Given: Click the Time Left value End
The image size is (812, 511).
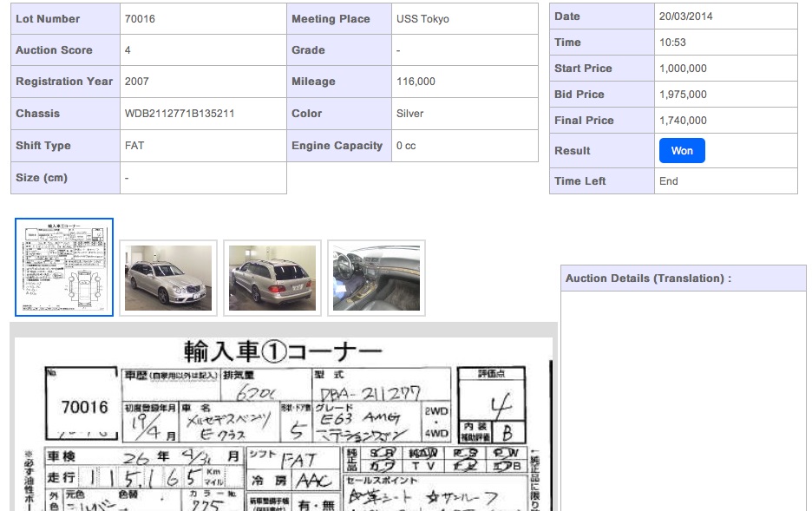Looking at the screenshot, I should click(668, 181).
